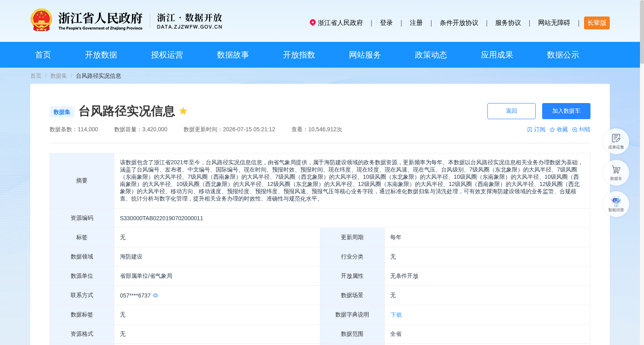Click the 收藏 star outline icon
Image resolution: width=644 pixels, height=345 pixels.
[552, 130]
